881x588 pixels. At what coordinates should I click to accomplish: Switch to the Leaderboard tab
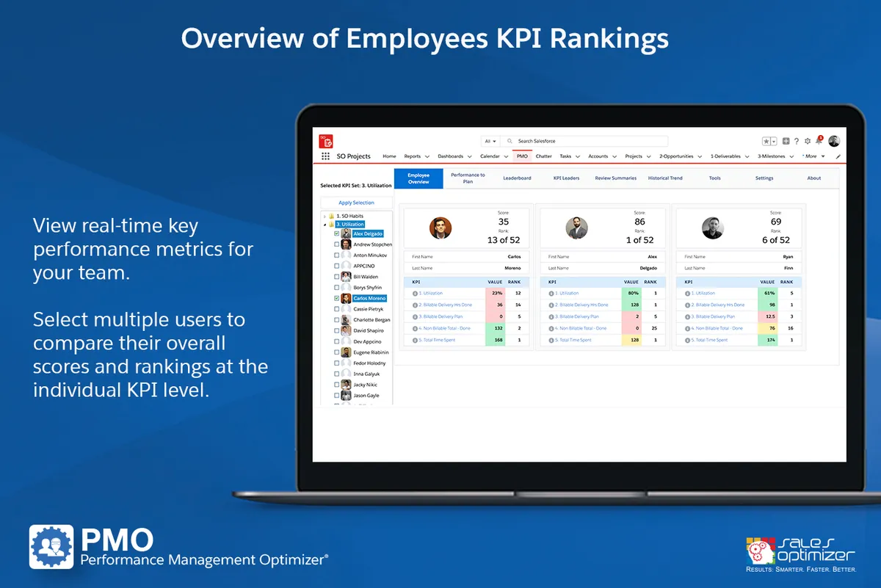(517, 178)
